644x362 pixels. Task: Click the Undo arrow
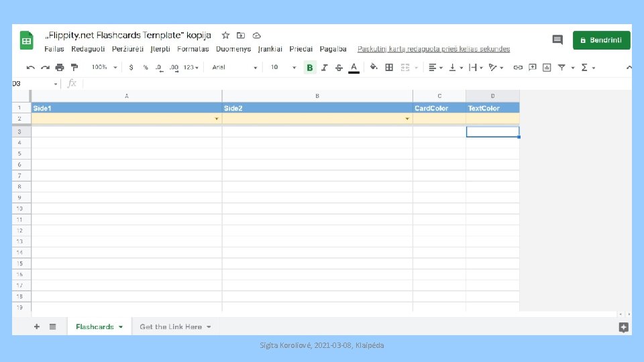pyautogui.click(x=30, y=67)
